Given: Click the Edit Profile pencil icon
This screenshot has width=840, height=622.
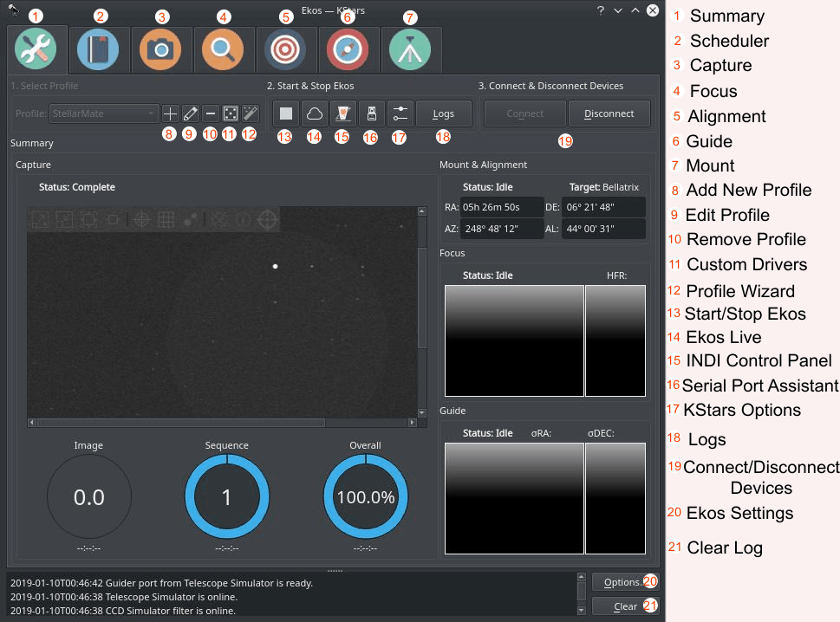Looking at the screenshot, I should tap(191, 113).
